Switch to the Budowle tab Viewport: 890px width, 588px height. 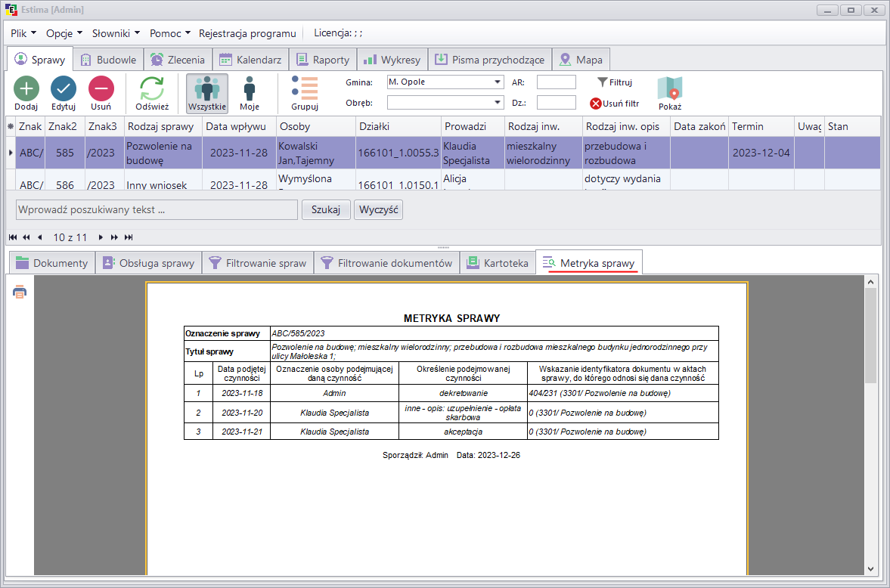coord(108,60)
